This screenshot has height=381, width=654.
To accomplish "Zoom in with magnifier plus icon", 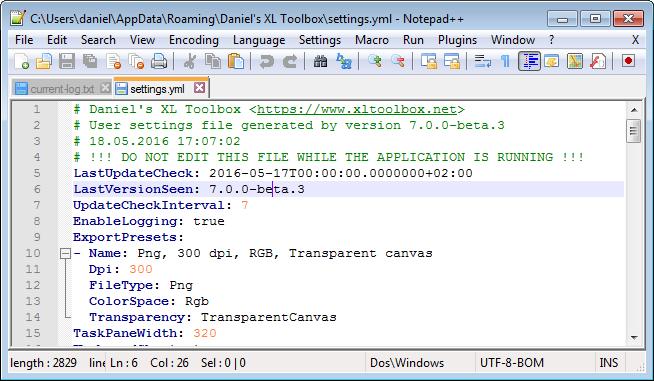I will [x=375, y=62].
